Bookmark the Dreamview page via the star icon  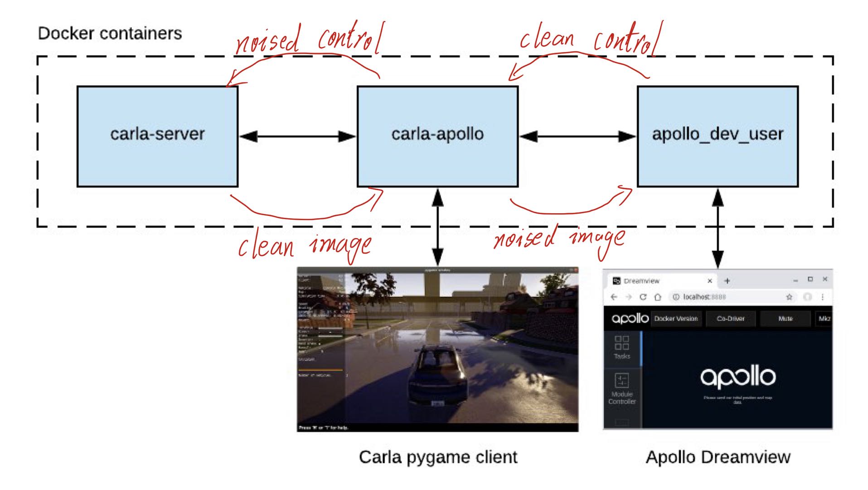789,297
